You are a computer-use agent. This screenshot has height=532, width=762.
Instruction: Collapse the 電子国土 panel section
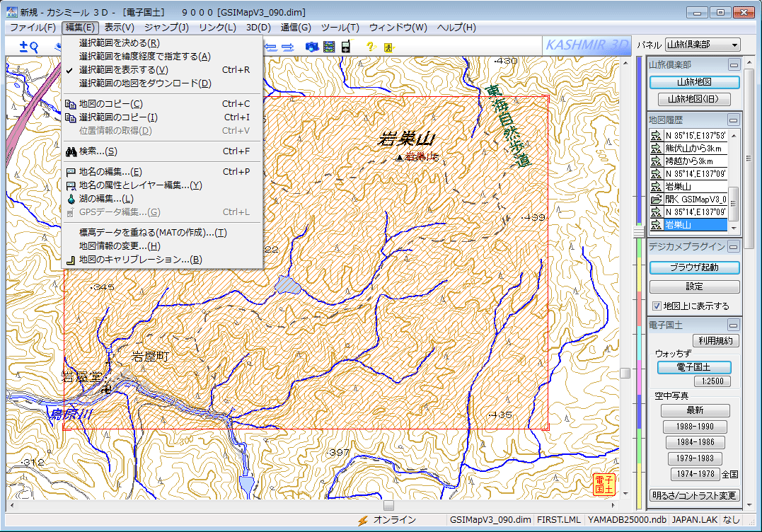(x=734, y=325)
